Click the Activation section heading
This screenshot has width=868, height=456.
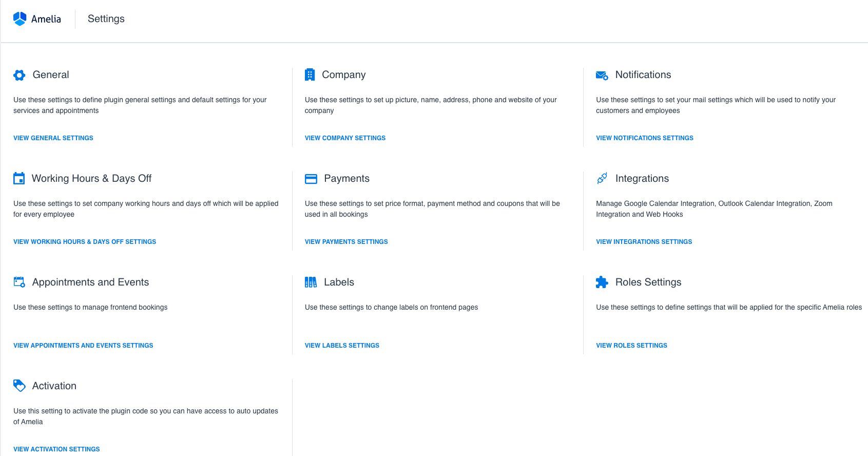54,386
